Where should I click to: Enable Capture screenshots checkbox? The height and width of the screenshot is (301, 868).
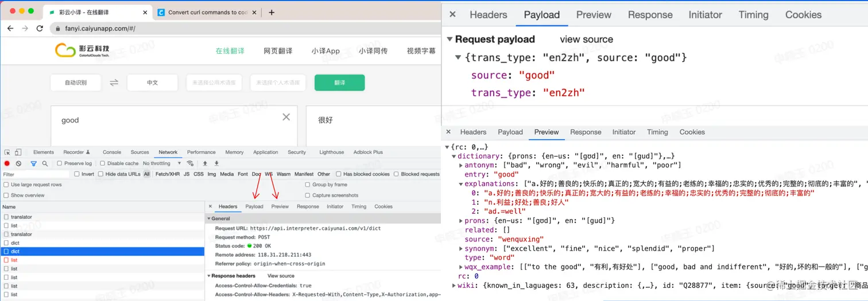click(308, 195)
